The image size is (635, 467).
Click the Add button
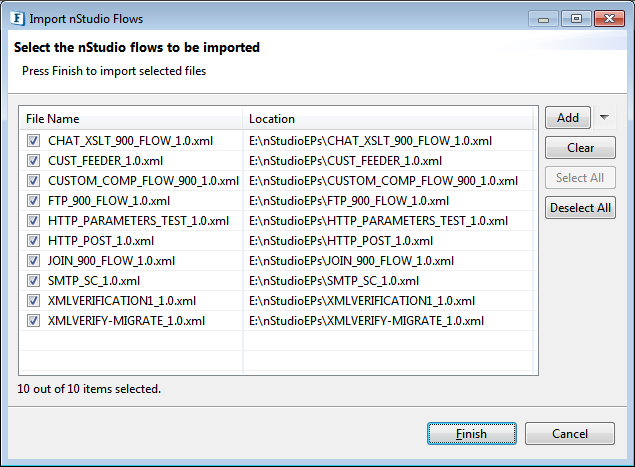567,117
